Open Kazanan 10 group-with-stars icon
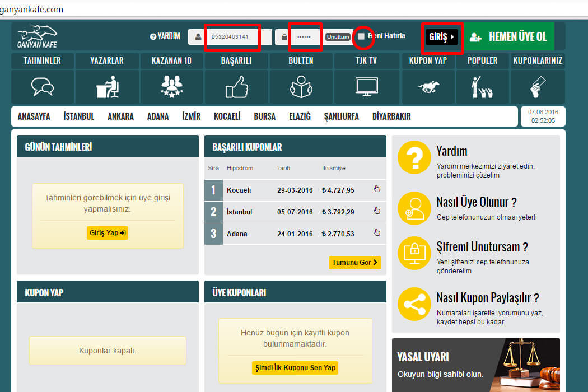588x392 pixels. tap(172, 87)
